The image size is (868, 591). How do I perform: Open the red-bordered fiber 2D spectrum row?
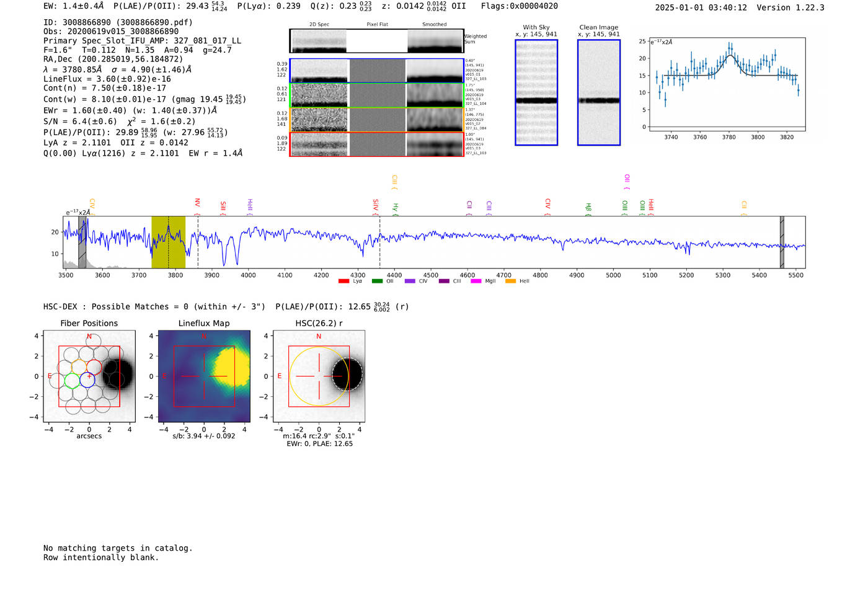[377, 144]
